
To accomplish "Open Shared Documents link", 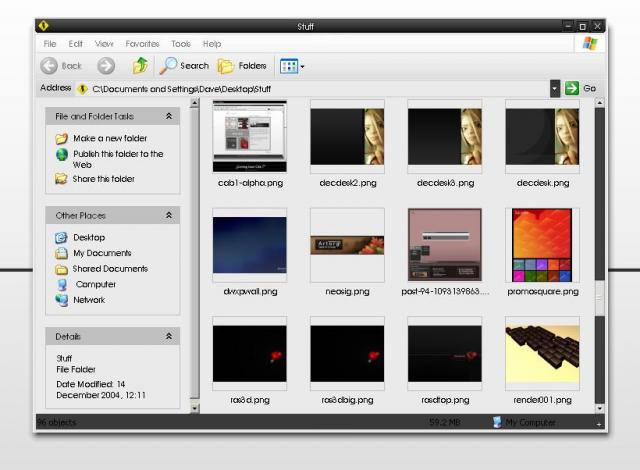I will click(110, 268).
